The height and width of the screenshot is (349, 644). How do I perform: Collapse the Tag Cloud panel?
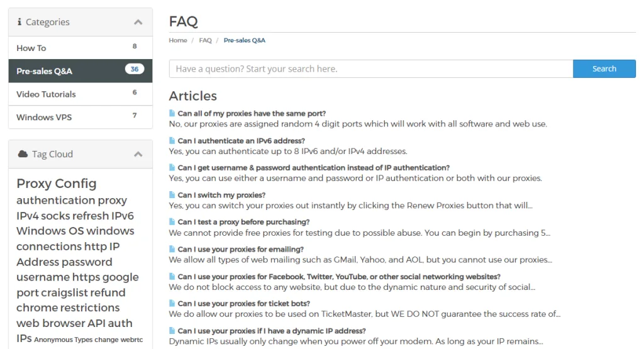pos(138,155)
